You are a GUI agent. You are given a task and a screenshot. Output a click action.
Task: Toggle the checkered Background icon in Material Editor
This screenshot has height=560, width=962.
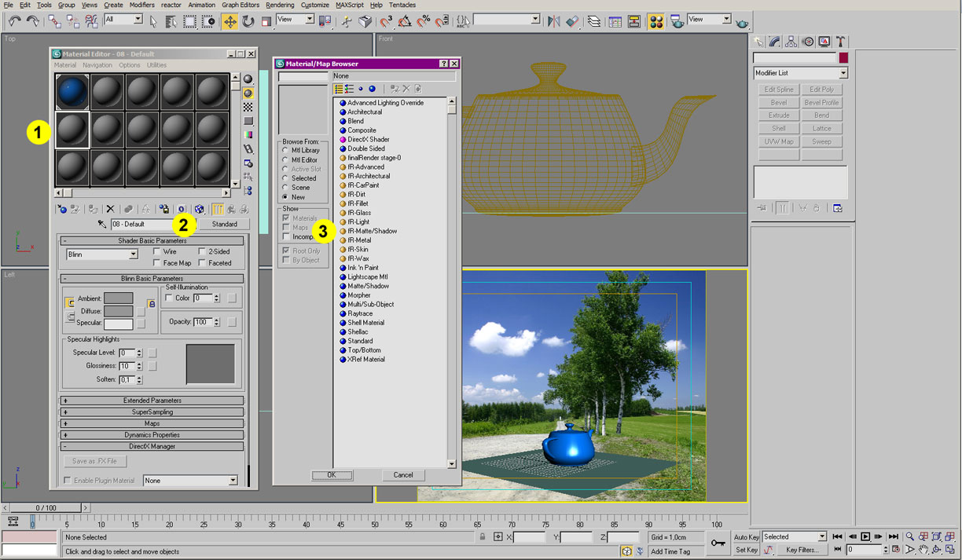click(x=248, y=107)
